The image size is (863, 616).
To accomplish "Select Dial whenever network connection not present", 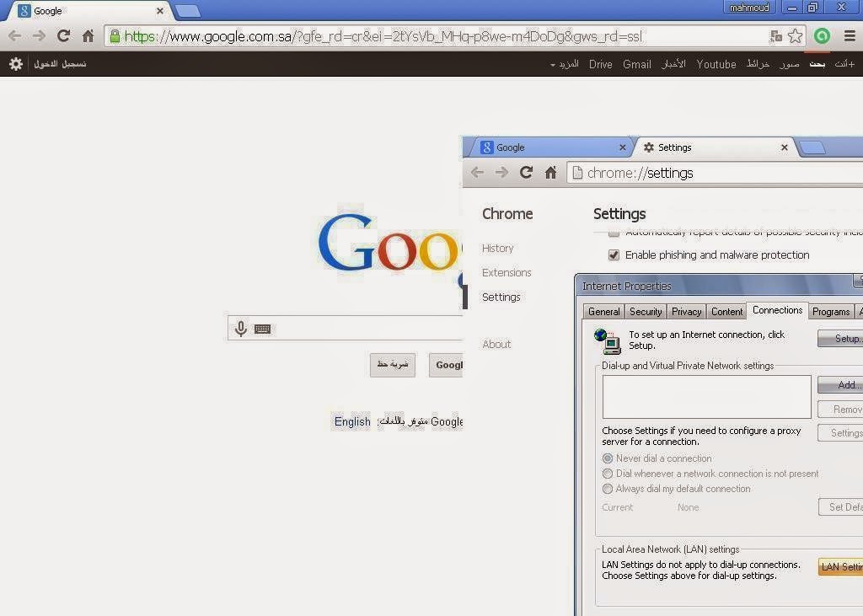I will pos(608,474).
